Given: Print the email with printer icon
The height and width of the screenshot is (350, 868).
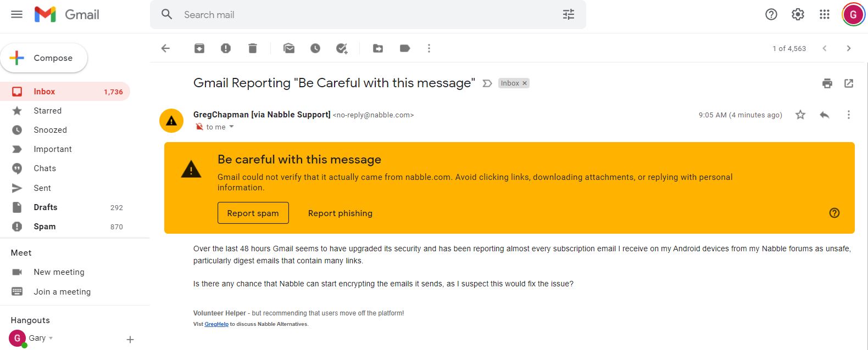Looking at the screenshot, I should 827,83.
